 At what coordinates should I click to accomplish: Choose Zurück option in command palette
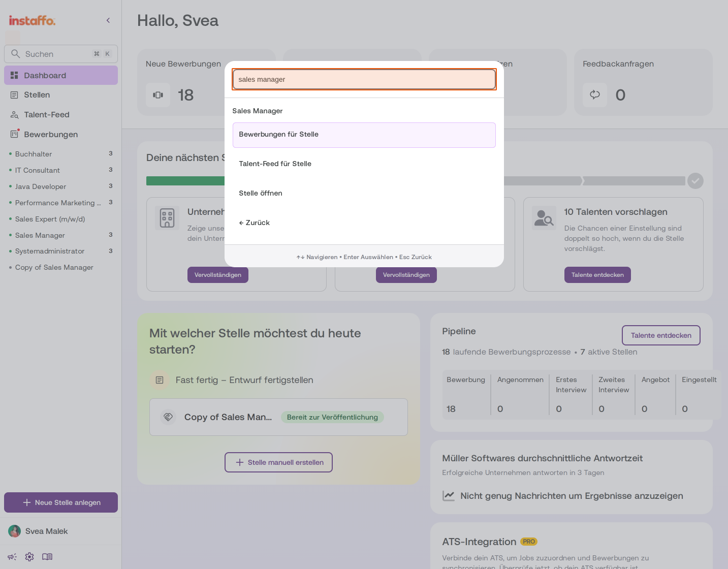tap(364, 223)
